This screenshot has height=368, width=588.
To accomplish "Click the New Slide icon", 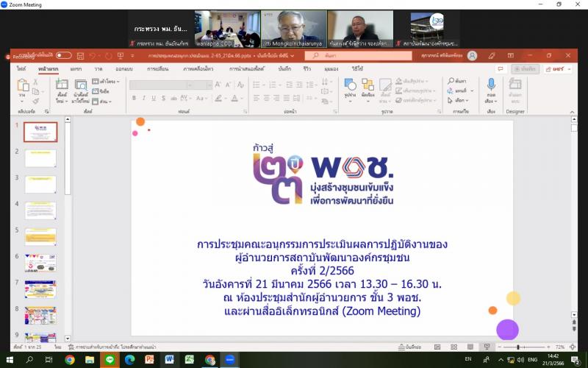I will point(62,85).
